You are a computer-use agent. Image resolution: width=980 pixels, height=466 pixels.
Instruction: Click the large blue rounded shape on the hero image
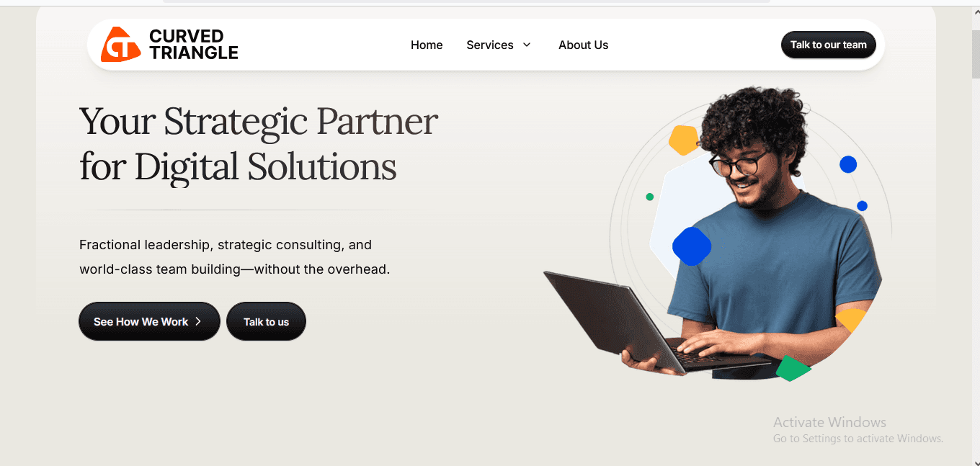(692, 246)
